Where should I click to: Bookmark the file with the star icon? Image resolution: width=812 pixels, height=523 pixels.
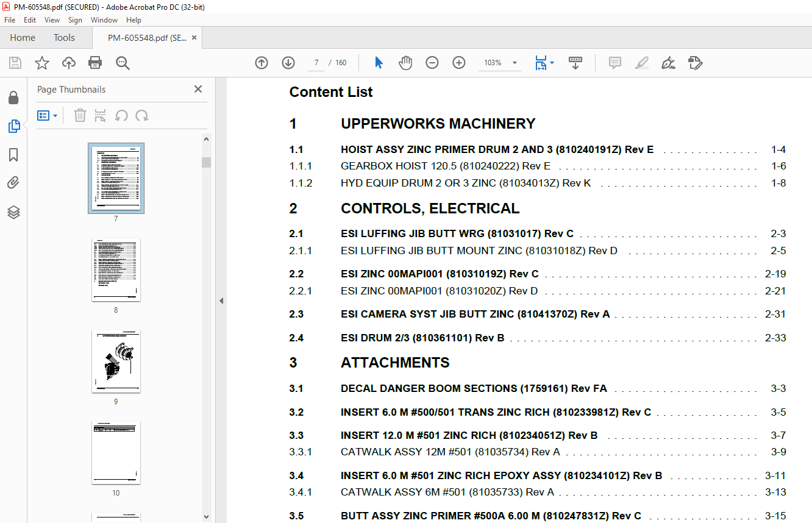[x=42, y=63]
